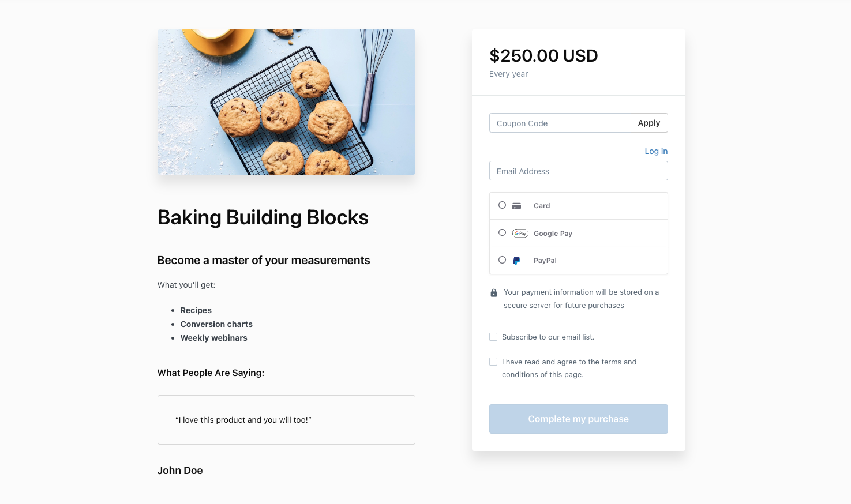Click the padlock security icon
This screenshot has width=851, height=504.
point(494,293)
